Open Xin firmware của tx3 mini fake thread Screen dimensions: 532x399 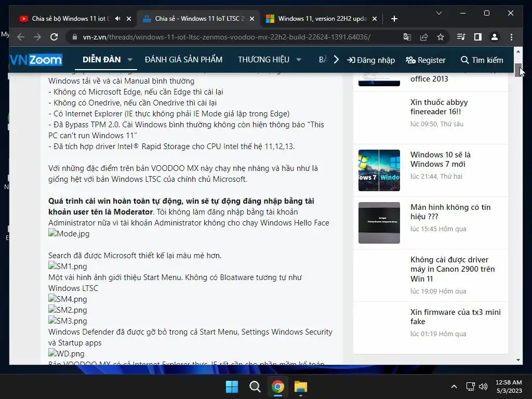[x=455, y=316]
